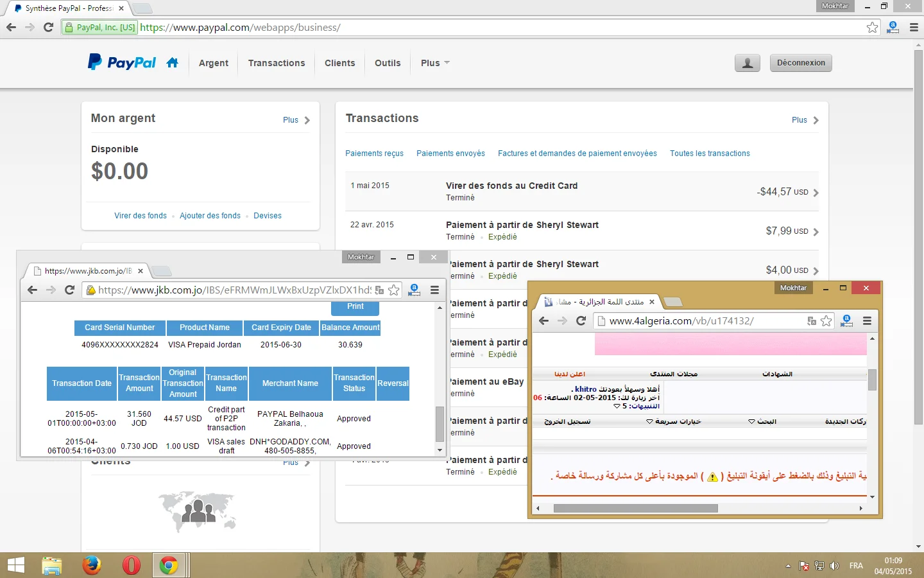
Task: Switch to the Paiements reçus tab
Action: point(374,153)
